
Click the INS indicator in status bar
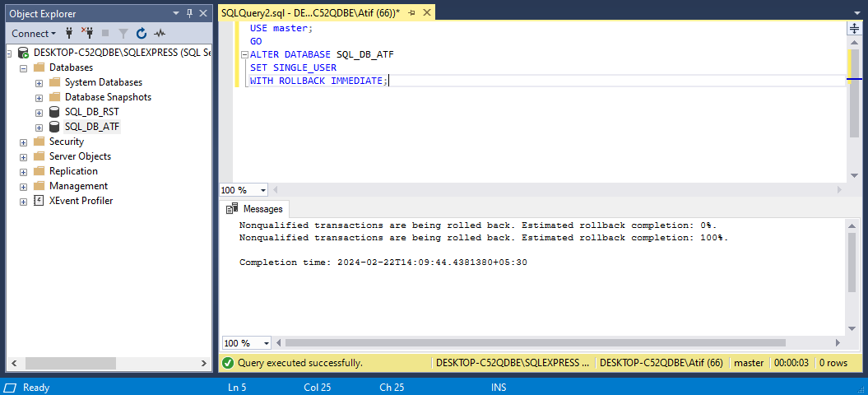499,388
